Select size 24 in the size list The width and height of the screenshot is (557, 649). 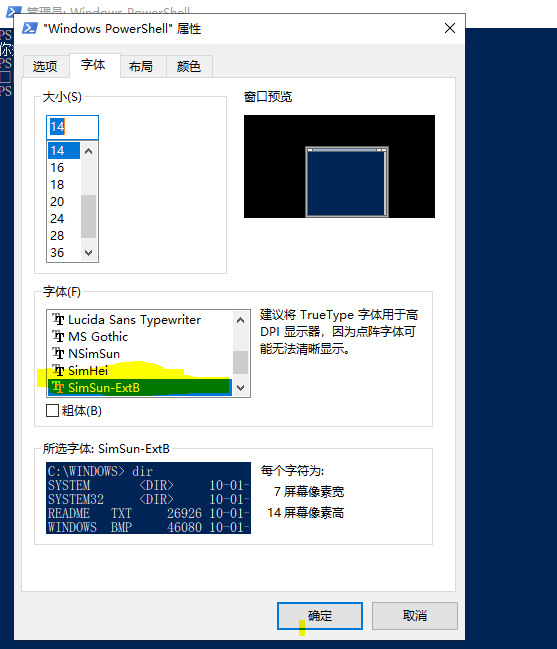tap(64, 219)
